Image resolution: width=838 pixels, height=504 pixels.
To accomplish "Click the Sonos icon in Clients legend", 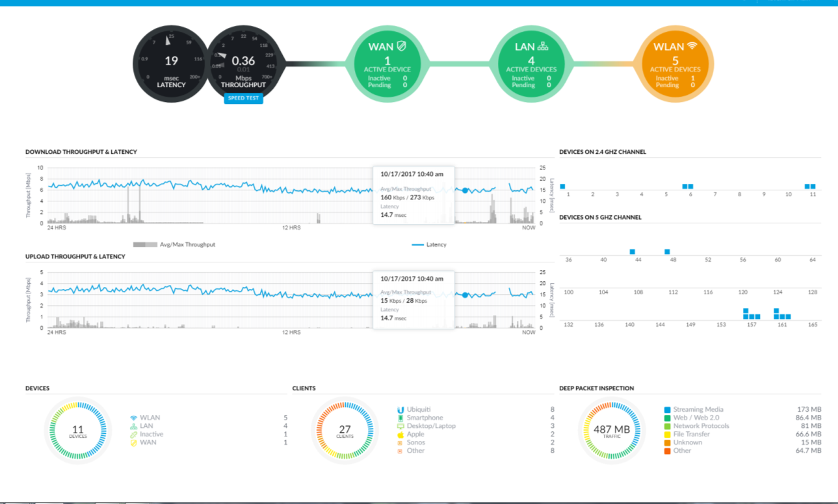I will click(400, 442).
